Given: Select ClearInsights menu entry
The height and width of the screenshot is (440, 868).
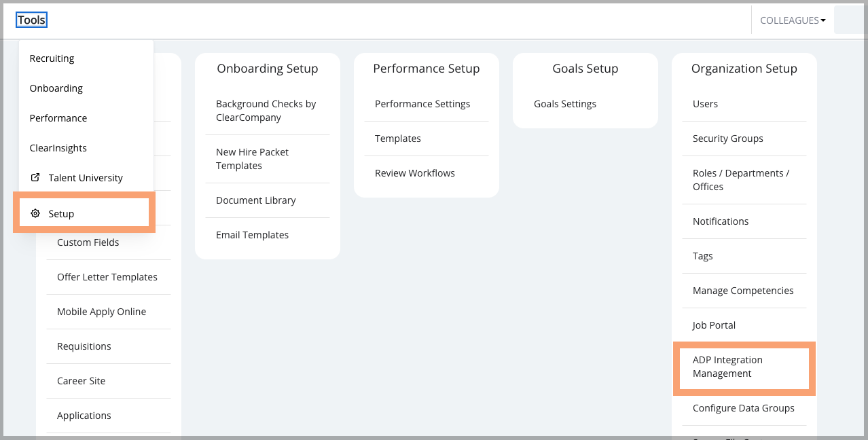Looking at the screenshot, I should [x=58, y=148].
